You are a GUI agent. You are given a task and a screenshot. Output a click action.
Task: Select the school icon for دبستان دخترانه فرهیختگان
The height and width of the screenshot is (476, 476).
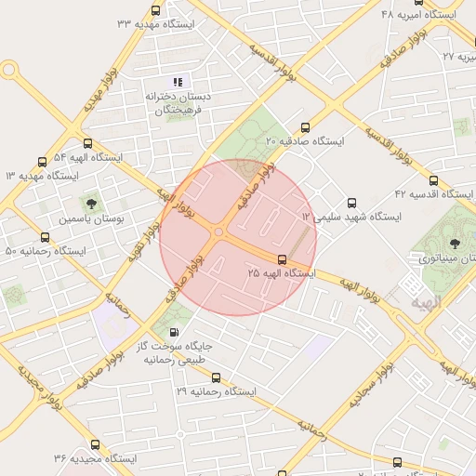pos(178,82)
